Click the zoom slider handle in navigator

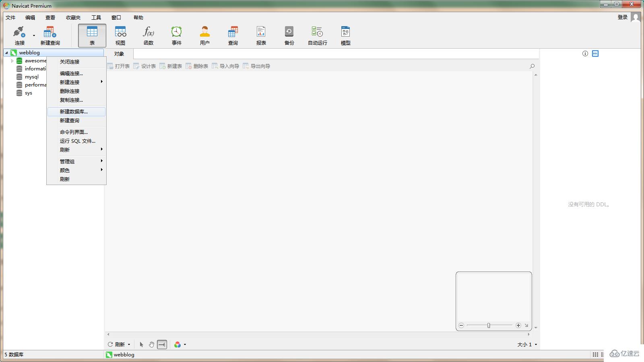tap(489, 325)
